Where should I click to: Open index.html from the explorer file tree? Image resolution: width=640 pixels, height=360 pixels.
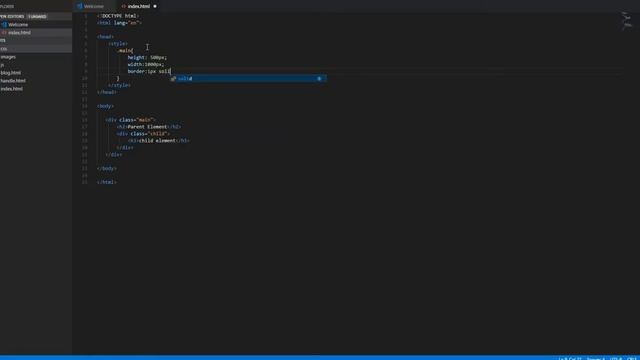[x=11, y=89]
